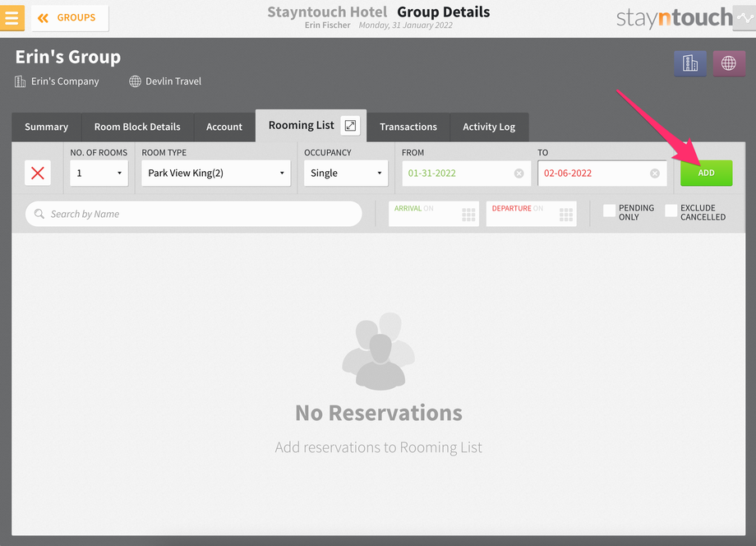The image size is (756, 546).
Task: Switch to the Room Block Details tab
Action: coord(137,127)
